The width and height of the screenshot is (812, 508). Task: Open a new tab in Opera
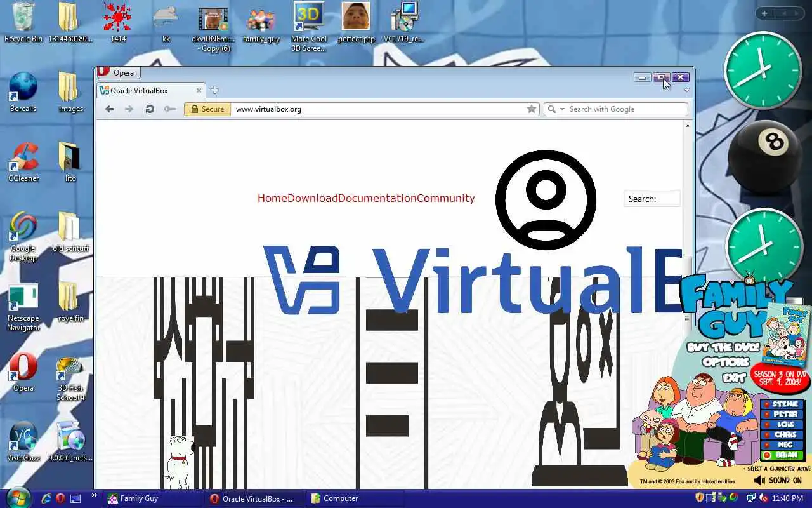(214, 90)
